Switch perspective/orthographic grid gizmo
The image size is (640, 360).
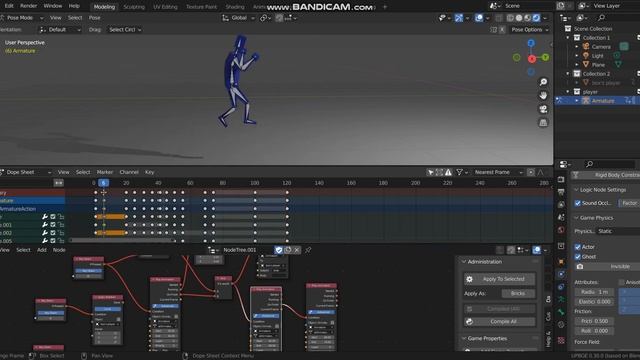point(543,122)
